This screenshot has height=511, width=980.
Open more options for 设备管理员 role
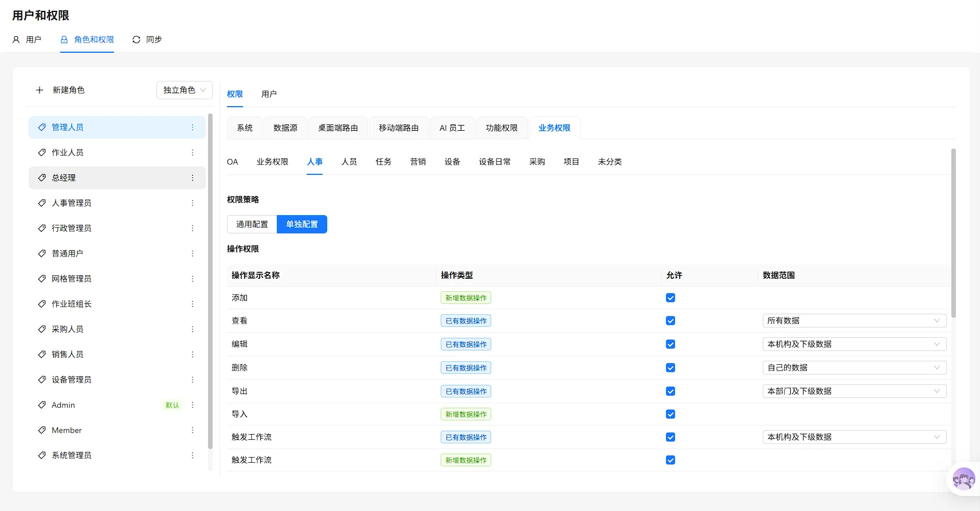pos(193,380)
